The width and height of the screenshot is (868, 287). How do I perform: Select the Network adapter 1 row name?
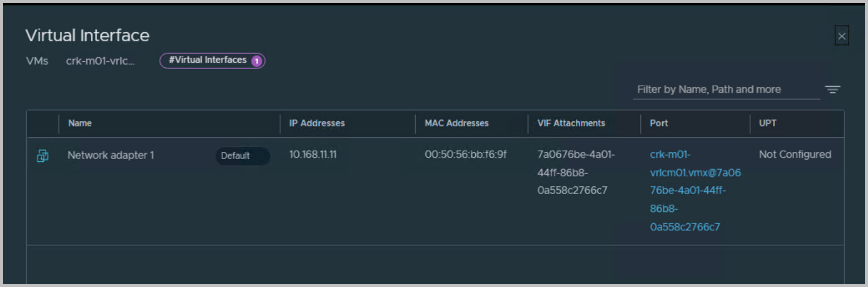(x=111, y=155)
